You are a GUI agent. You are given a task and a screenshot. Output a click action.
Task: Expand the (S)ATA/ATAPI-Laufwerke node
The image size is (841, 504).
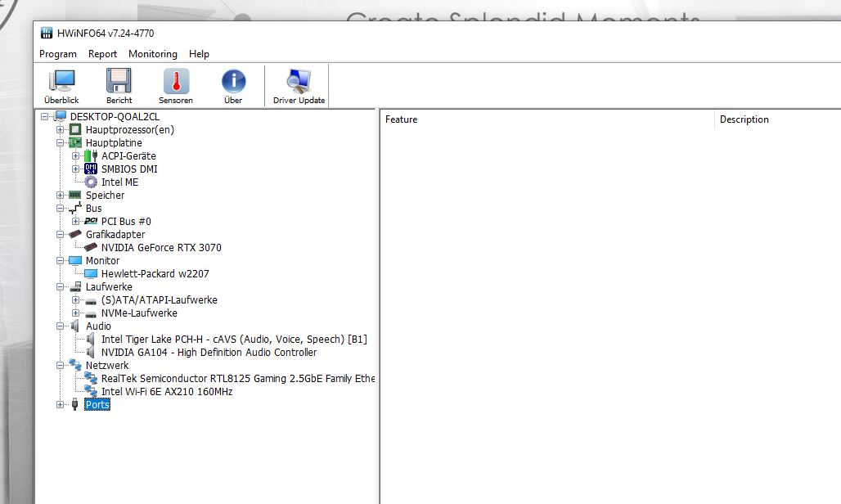75,299
